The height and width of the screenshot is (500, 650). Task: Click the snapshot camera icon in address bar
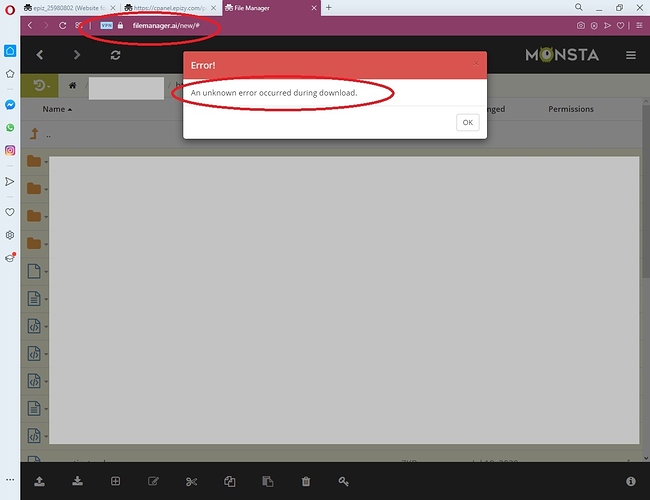581,26
